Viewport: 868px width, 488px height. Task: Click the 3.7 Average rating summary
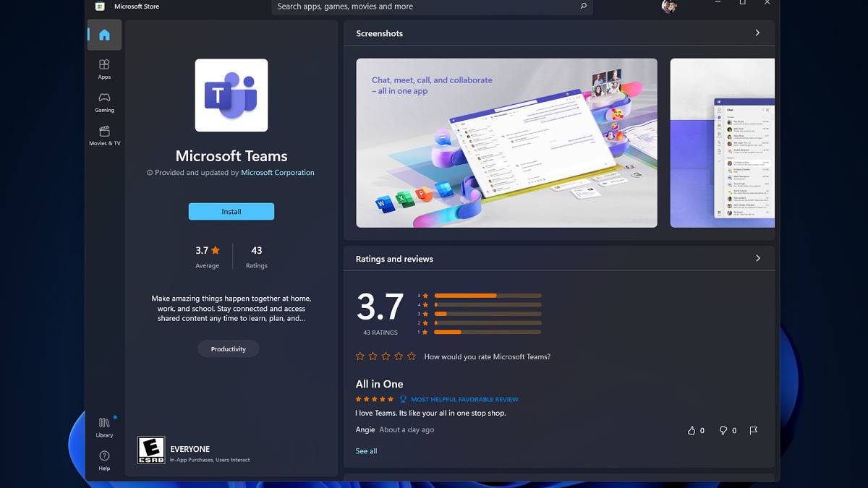(207, 257)
